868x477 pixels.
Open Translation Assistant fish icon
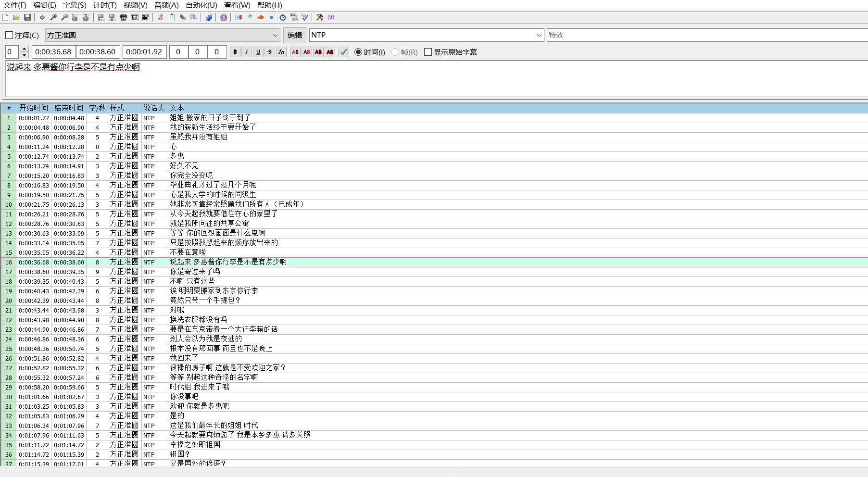[261, 17]
